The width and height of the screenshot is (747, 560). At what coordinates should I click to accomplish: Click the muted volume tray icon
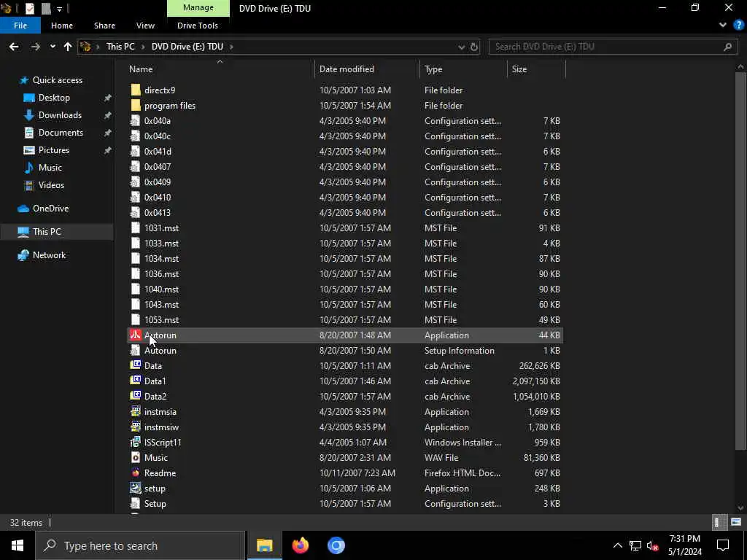(652, 545)
